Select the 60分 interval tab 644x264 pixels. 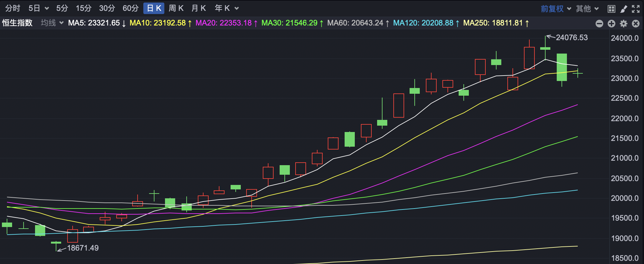coord(131,8)
